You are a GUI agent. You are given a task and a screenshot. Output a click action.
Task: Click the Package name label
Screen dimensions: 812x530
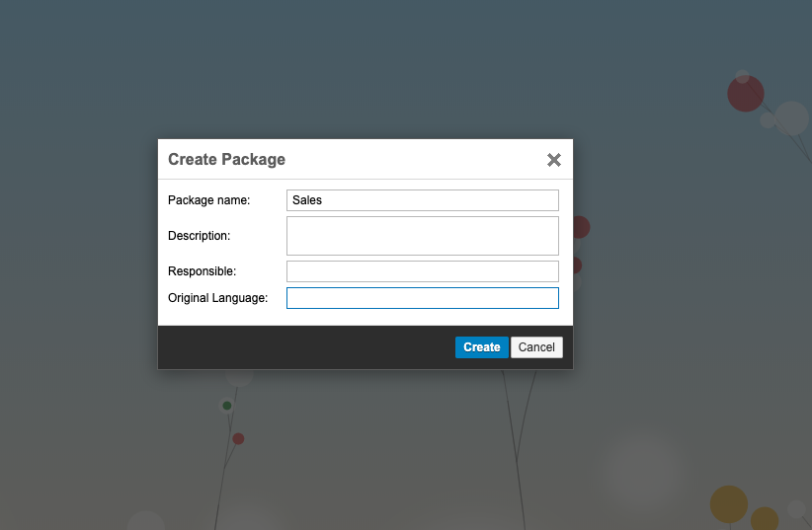tap(208, 200)
